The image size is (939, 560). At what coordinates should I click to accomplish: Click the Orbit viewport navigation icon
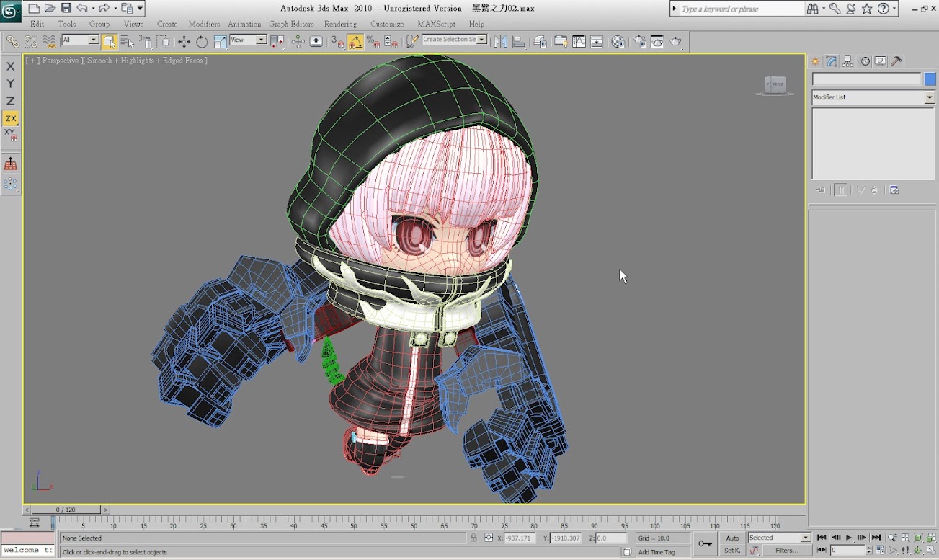tap(918, 550)
